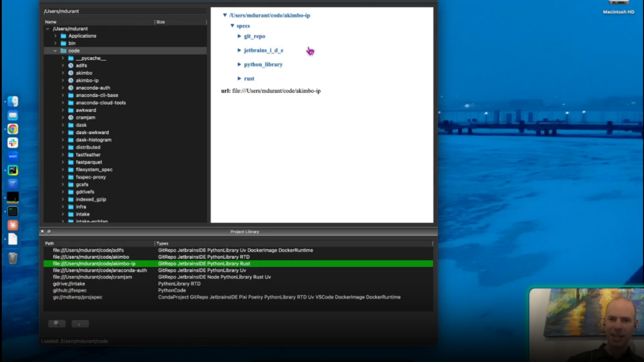Click the Slack icon in the dock

[x=13, y=143]
